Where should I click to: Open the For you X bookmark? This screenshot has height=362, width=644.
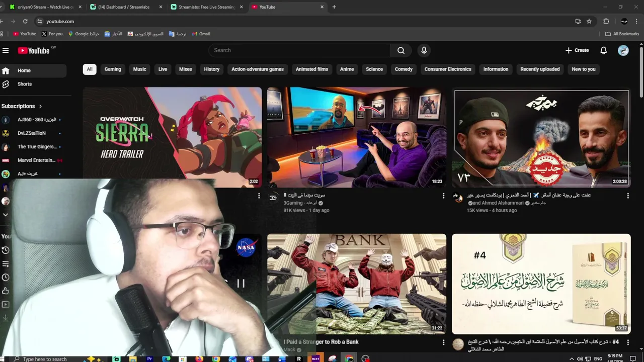[52, 34]
